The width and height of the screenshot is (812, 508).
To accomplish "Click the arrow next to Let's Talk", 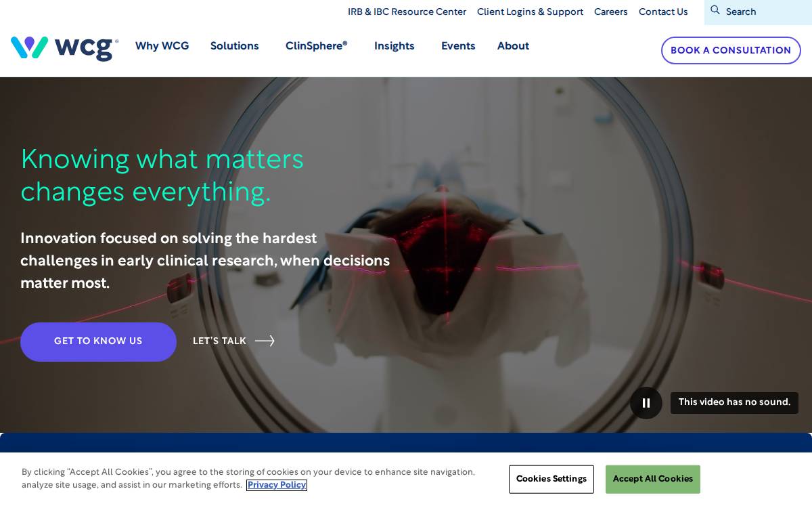I will (265, 341).
